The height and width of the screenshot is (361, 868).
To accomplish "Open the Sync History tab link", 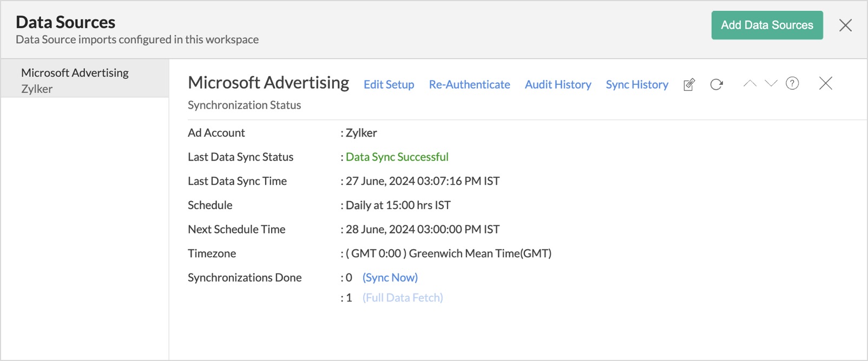I will (x=637, y=85).
